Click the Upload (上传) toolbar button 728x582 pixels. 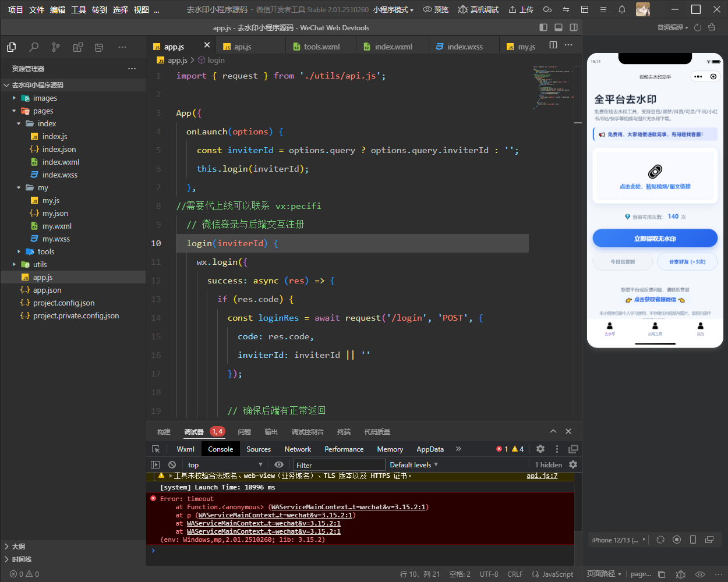coord(521,10)
